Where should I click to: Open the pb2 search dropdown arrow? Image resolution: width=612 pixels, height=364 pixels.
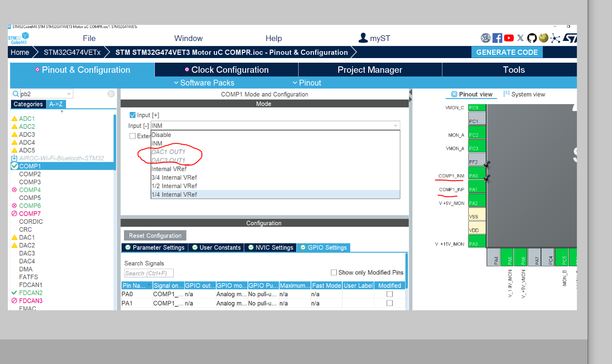69,93
